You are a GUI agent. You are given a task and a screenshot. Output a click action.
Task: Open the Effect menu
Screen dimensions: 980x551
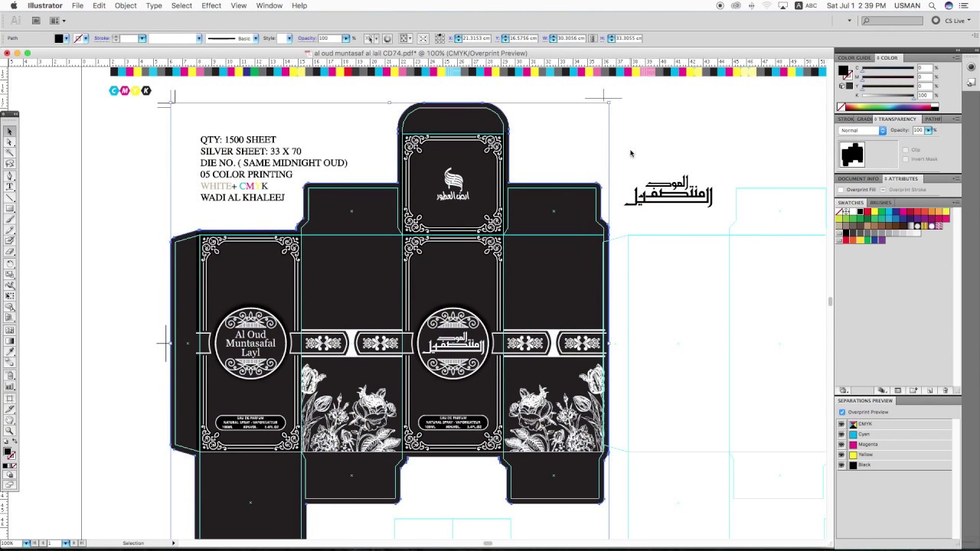point(211,5)
